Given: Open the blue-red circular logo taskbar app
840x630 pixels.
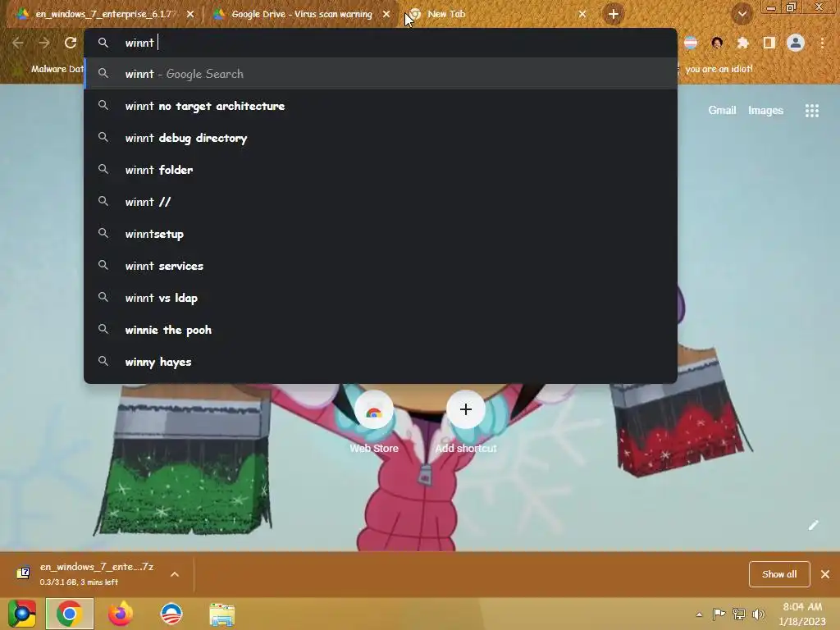Looking at the screenshot, I should [x=171, y=614].
